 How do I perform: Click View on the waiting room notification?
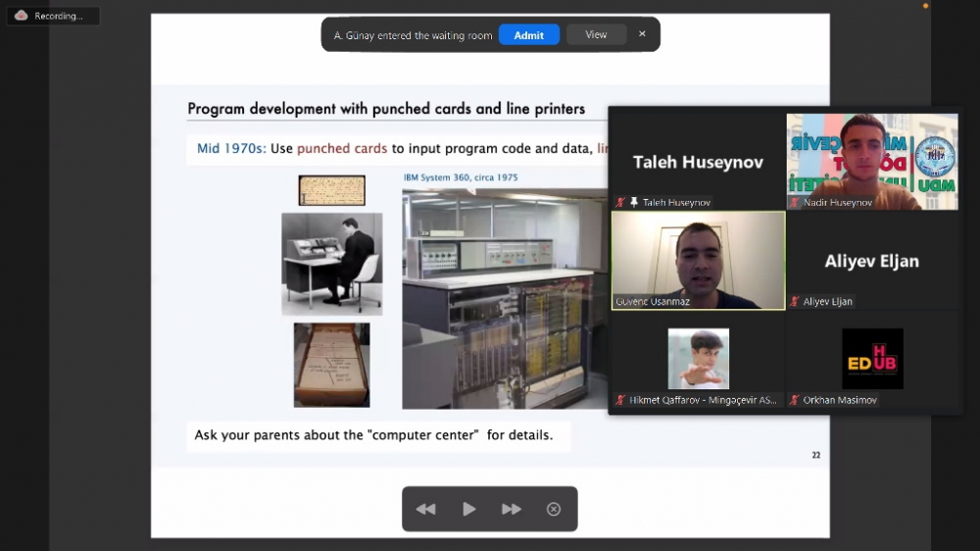click(x=596, y=34)
